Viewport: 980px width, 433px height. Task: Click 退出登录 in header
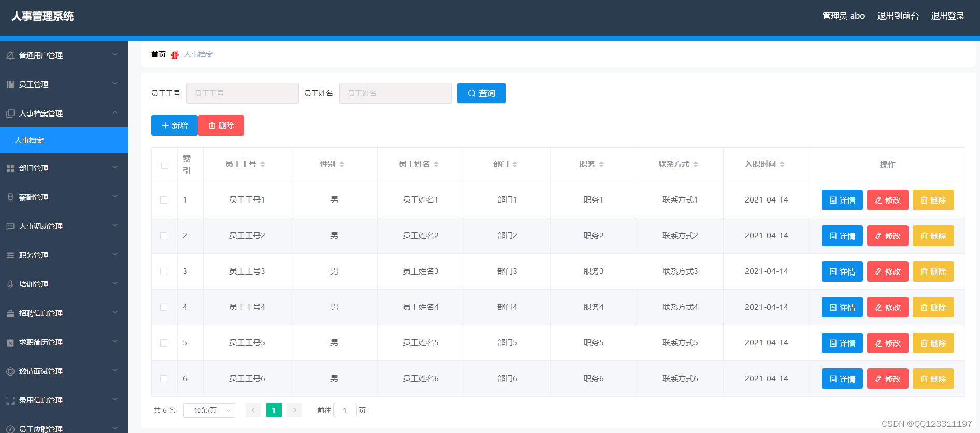tap(948, 16)
